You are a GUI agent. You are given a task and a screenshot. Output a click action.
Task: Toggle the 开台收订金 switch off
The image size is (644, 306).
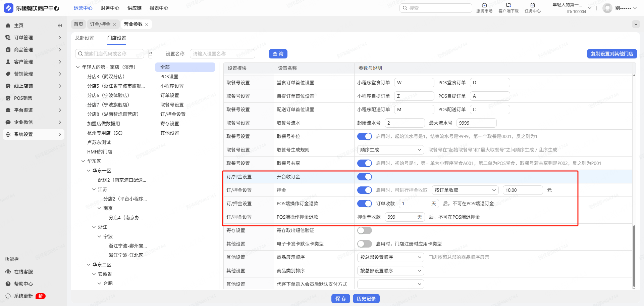(x=364, y=177)
